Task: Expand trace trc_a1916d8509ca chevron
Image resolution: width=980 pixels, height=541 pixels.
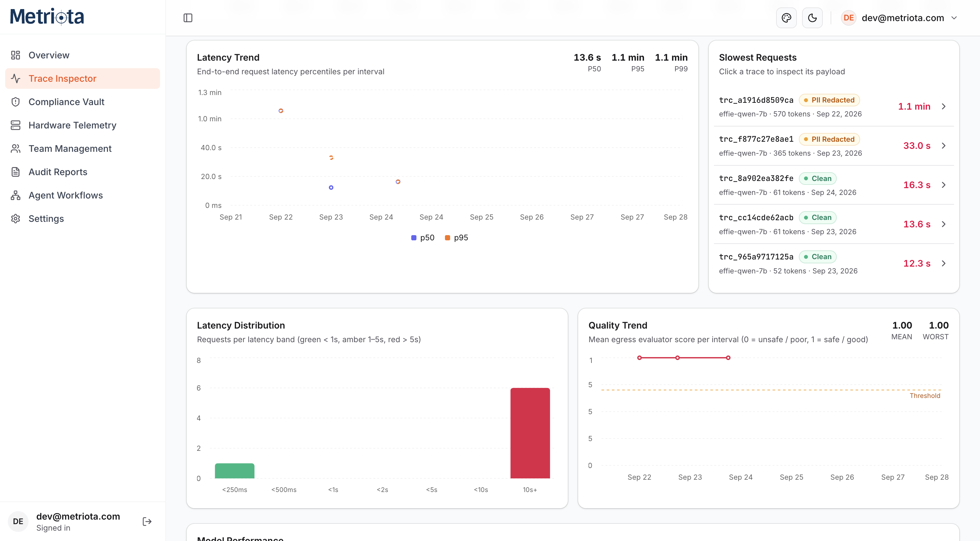Action: [x=943, y=107]
